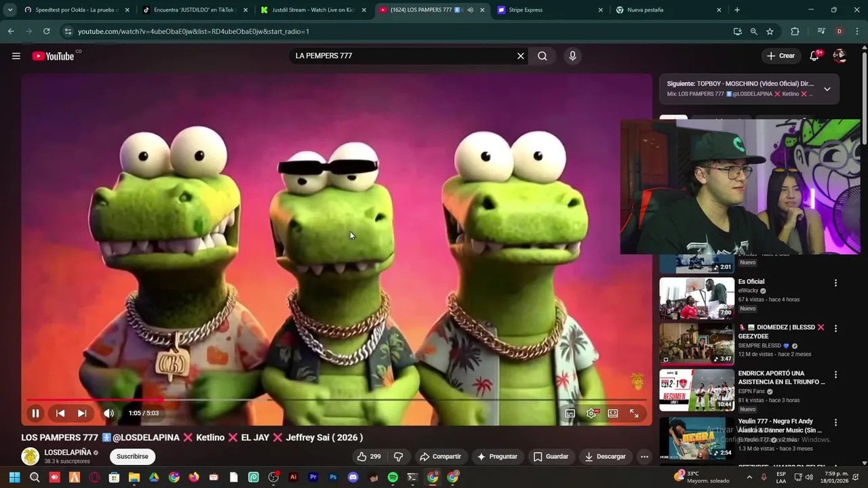868x488 pixels.
Task: Clear the search box text
Action: coord(521,56)
